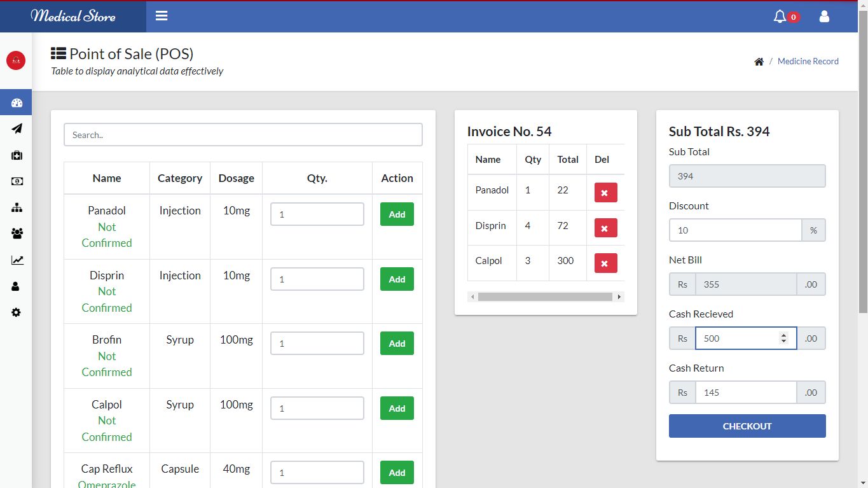Click the Name column header in medicine table

[x=107, y=178]
